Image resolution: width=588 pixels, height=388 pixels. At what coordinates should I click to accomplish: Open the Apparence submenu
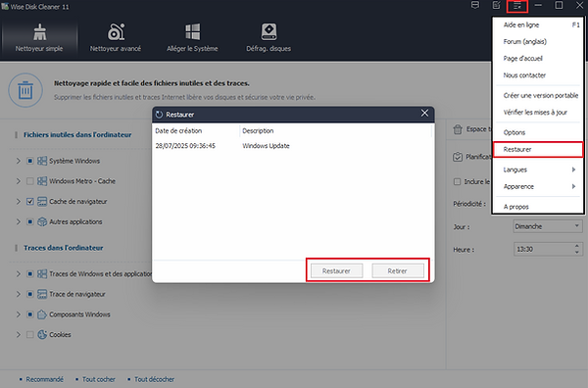click(x=538, y=187)
